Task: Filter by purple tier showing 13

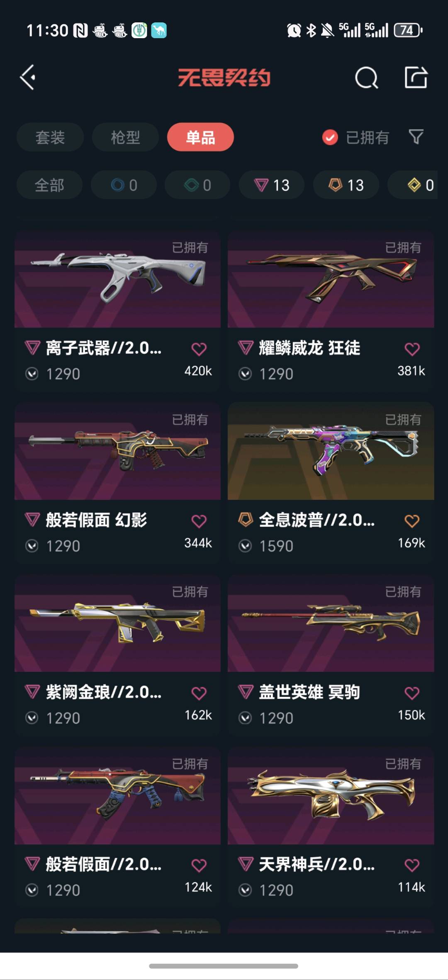Action: pos(271,185)
